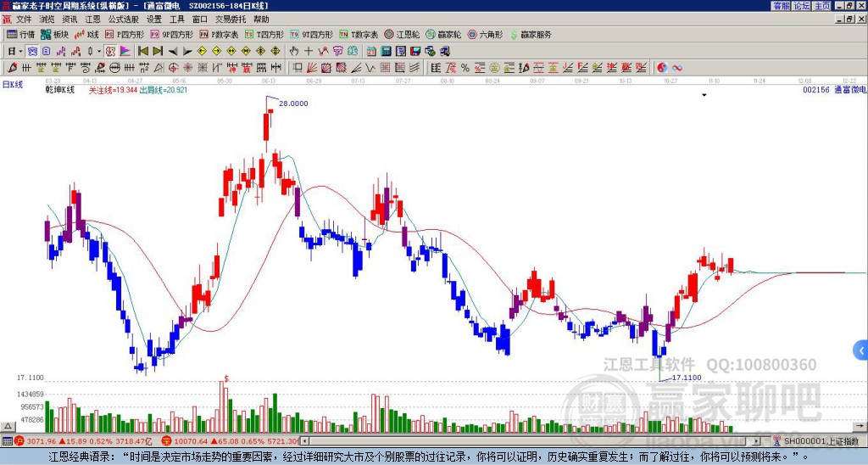Open the P数字表 tool

coord(219,34)
